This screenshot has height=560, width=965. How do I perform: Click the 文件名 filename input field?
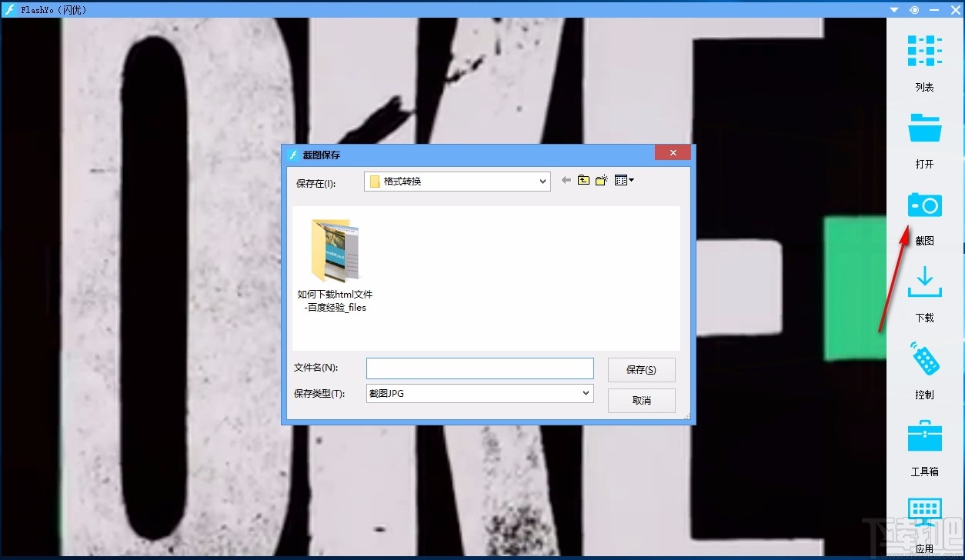(479, 368)
